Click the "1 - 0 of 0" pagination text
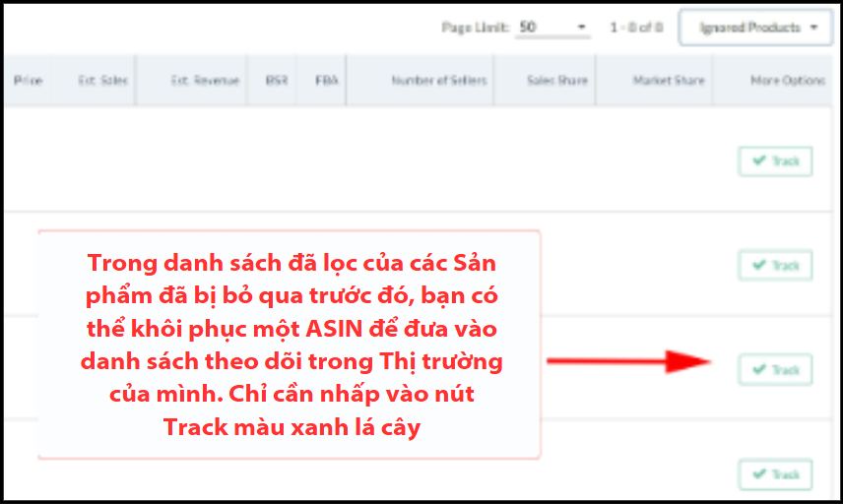This screenshot has height=504, width=843. tap(635, 28)
